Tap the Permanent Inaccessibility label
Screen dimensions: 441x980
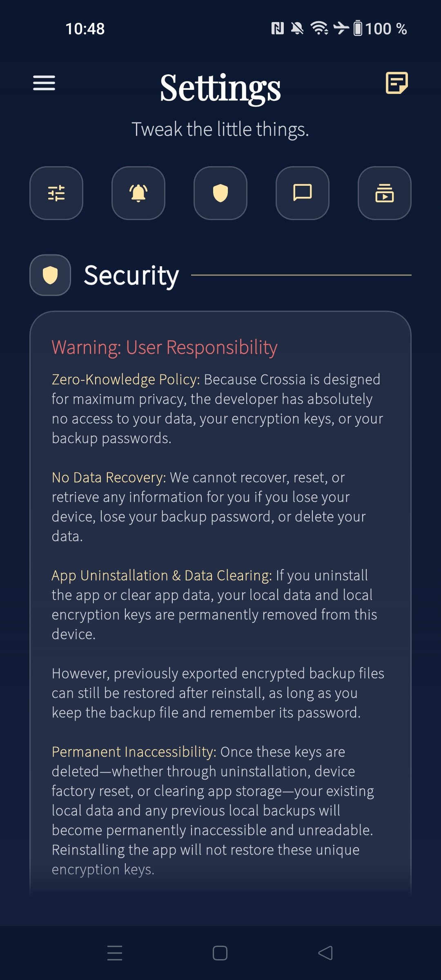tap(132, 751)
